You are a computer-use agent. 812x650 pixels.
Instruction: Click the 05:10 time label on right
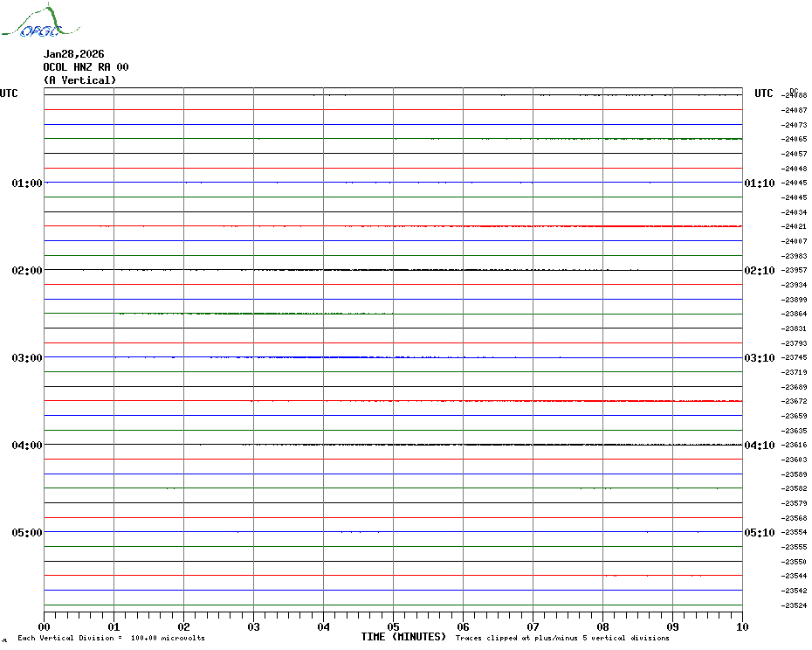coord(759,533)
